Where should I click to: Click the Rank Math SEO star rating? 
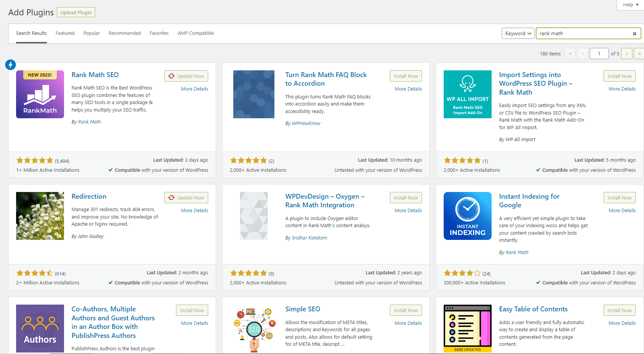pyautogui.click(x=35, y=161)
